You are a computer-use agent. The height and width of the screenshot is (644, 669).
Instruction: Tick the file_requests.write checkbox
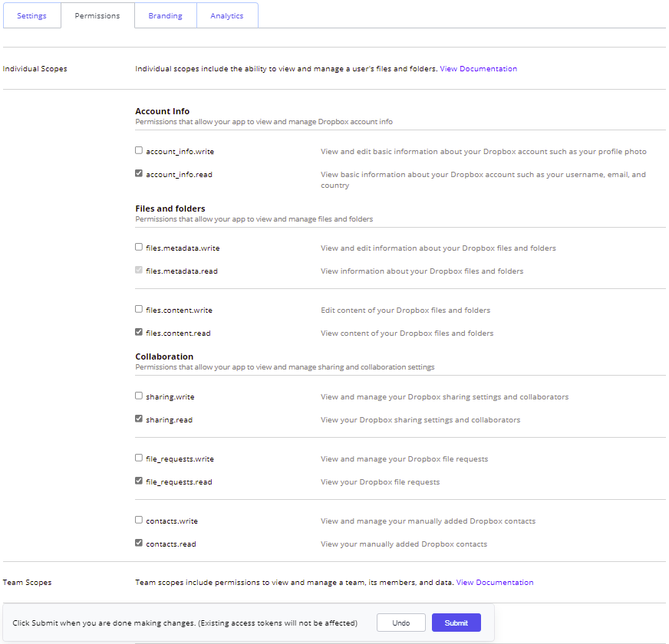pos(139,458)
